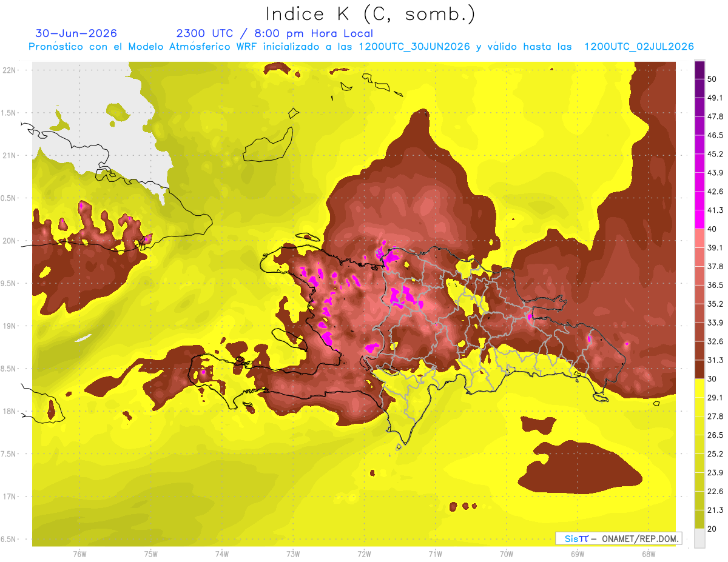Click the colorbar value label "46.5"
The height and width of the screenshot is (562, 728).
pos(715,135)
